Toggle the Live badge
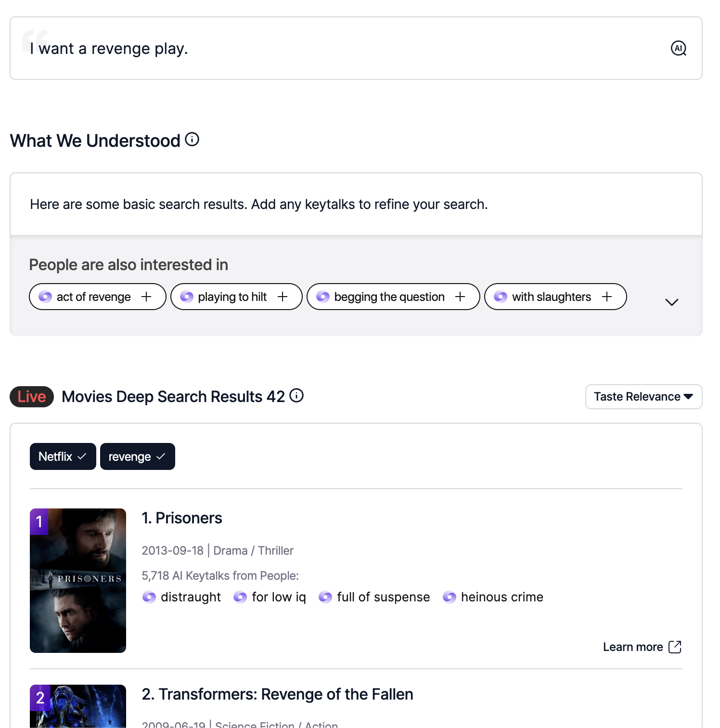The height and width of the screenshot is (728, 720). (32, 397)
